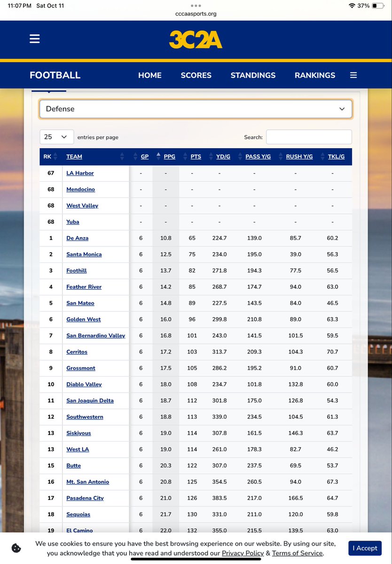Open Sequoias team link
Image resolution: width=392 pixels, height=564 pixels.
78,514
